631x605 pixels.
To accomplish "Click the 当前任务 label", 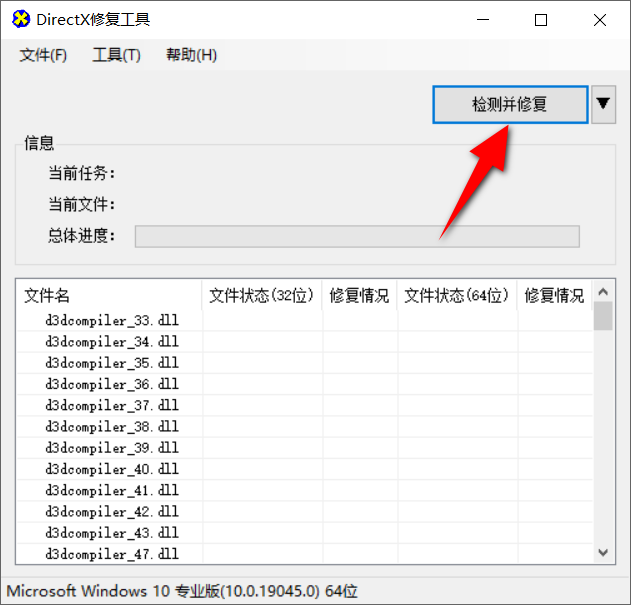I will [82, 173].
